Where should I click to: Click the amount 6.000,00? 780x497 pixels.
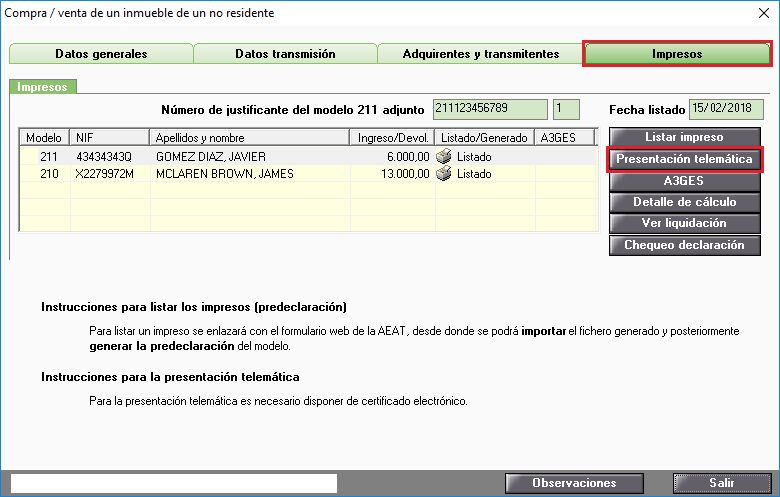tap(408, 157)
